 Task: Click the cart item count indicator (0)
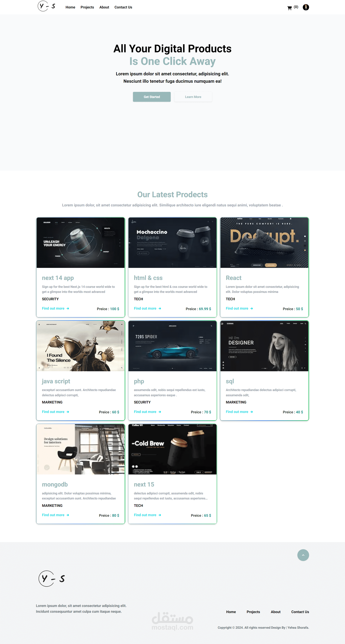(x=296, y=7)
